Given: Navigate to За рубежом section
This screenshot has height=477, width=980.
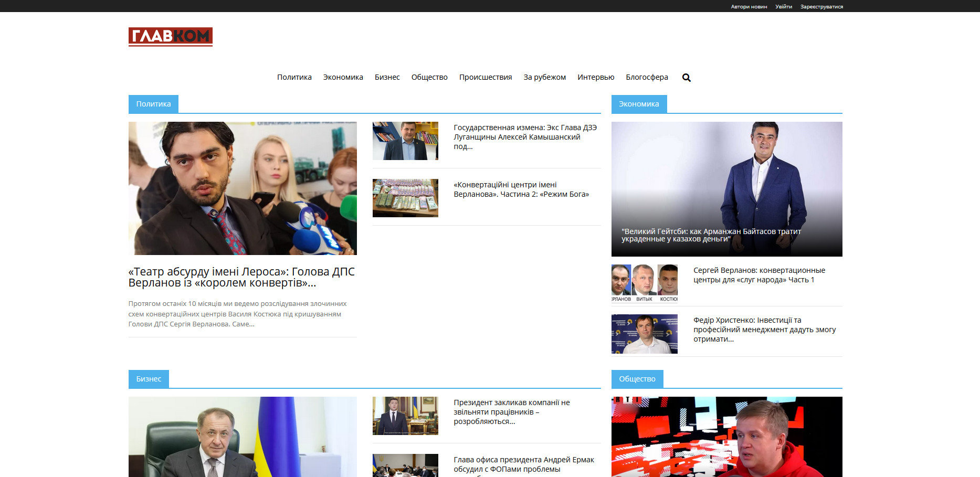Looking at the screenshot, I should (x=544, y=77).
